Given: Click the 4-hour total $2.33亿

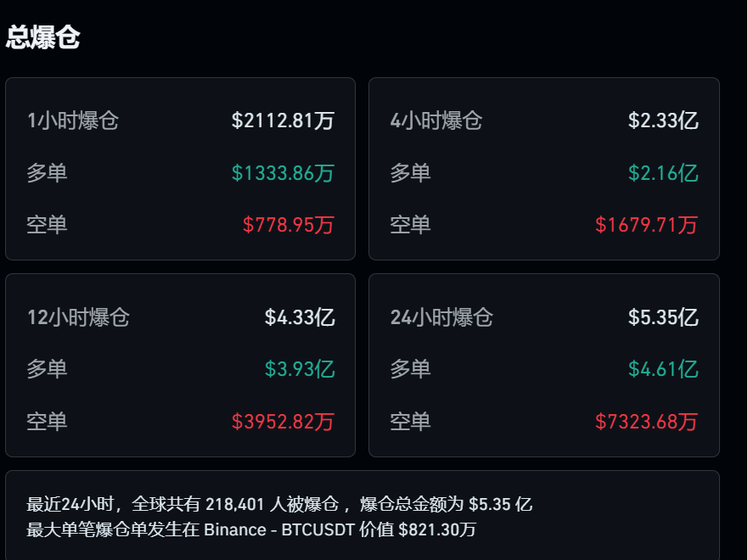Looking at the screenshot, I should (x=663, y=120).
